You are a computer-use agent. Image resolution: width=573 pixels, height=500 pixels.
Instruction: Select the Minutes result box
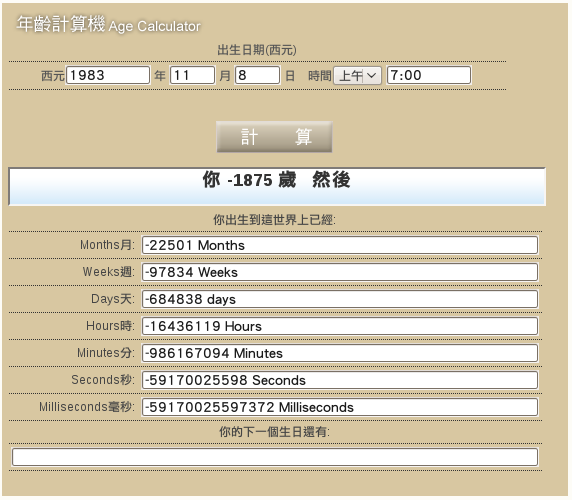tap(340, 353)
